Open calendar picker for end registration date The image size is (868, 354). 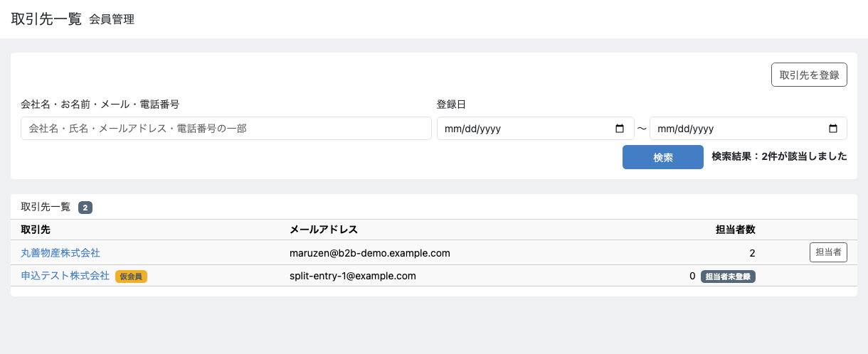pos(833,129)
